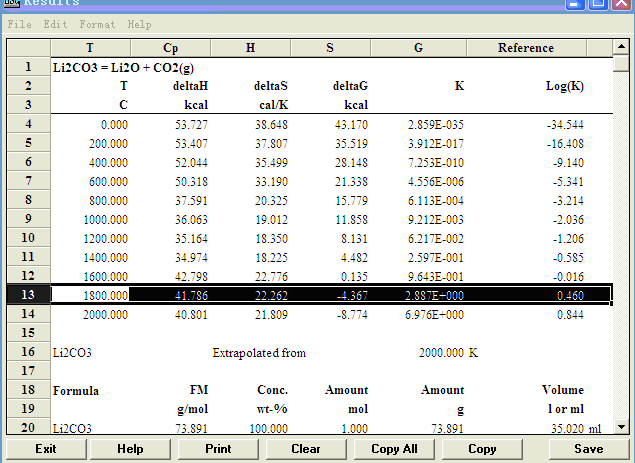Screen dimensions: 635x463
Task: Click the Li2CO3 cell in row 20
Action: 72,429
